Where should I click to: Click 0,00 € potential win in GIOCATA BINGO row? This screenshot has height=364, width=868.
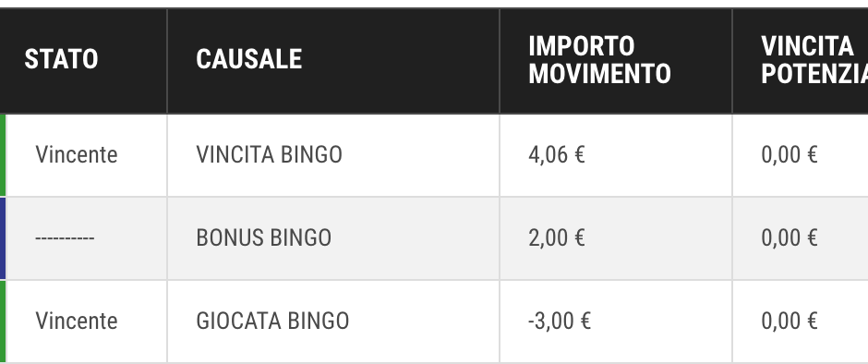[789, 321]
